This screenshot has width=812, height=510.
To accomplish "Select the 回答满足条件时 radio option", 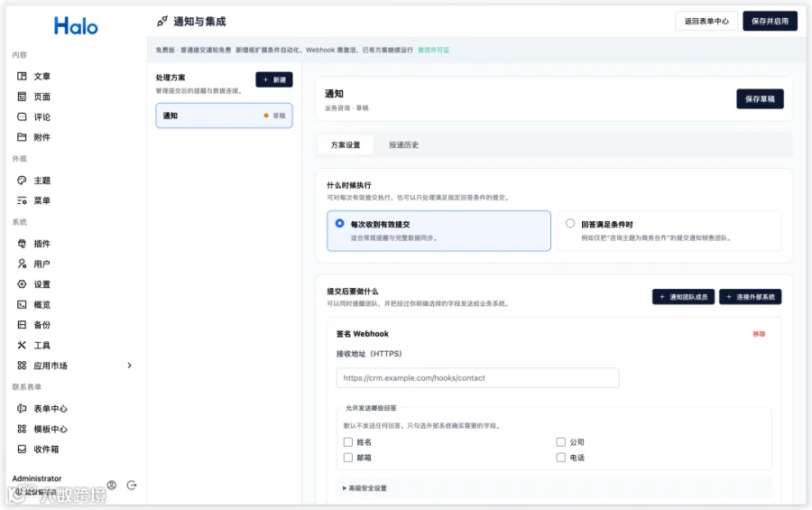I will 570,223.
